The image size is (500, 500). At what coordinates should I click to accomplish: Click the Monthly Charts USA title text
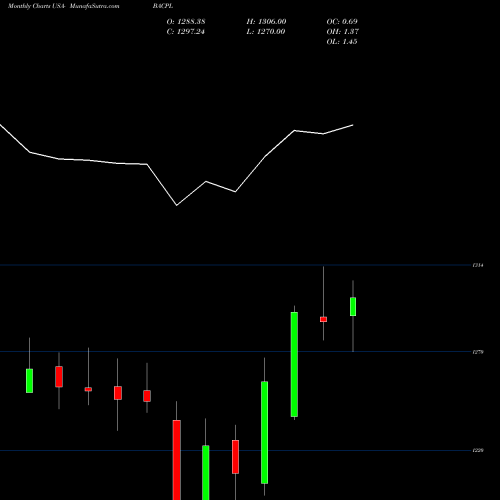pos(34,6)
